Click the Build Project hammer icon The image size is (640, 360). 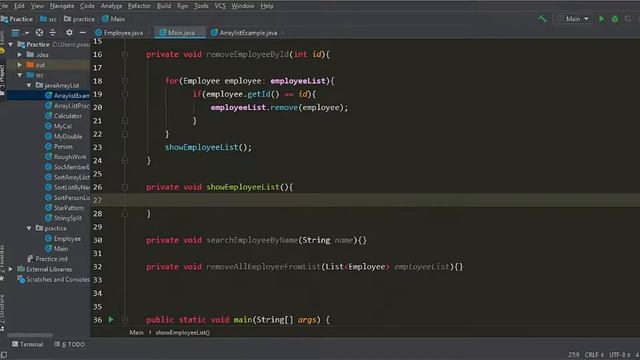coord(542,19)
